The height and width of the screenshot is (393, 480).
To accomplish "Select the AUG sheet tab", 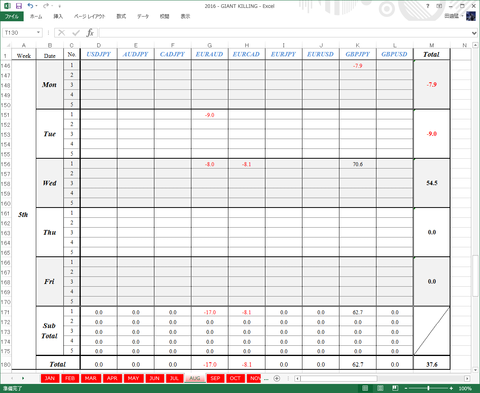I will click(195, 378).
